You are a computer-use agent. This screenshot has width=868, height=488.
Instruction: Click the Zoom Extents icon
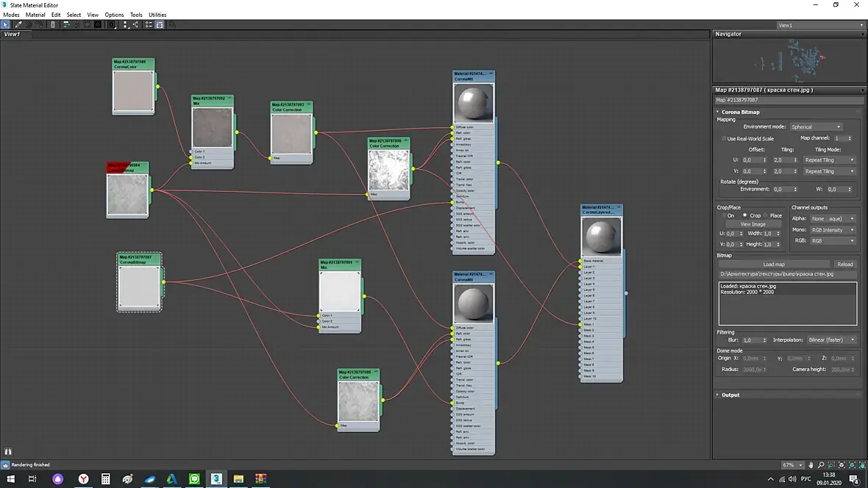click(842, 464)
